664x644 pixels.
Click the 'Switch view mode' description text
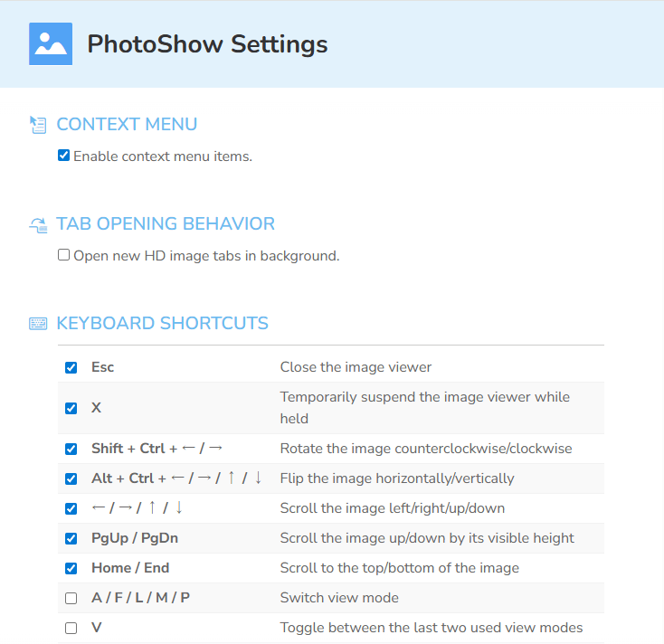click(x=339, y=598)
